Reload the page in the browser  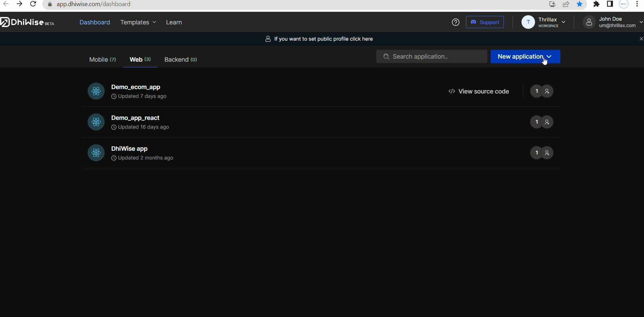[33, 4]
